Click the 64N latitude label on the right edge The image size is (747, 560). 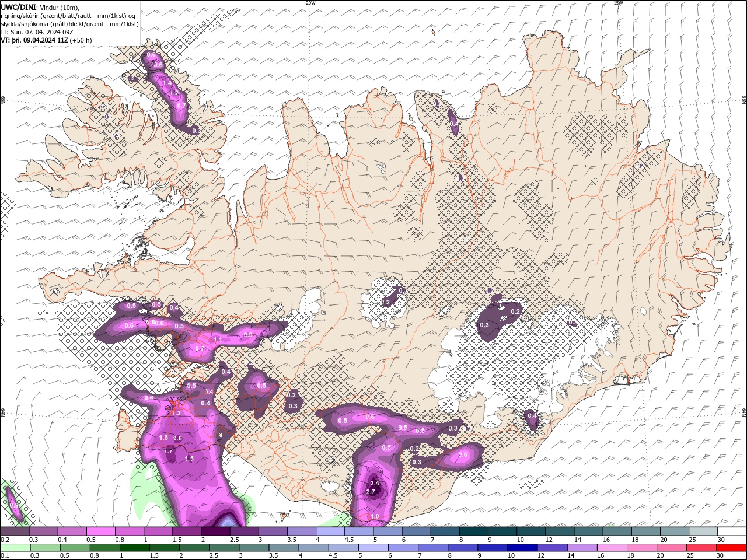[x=744, y=412]
